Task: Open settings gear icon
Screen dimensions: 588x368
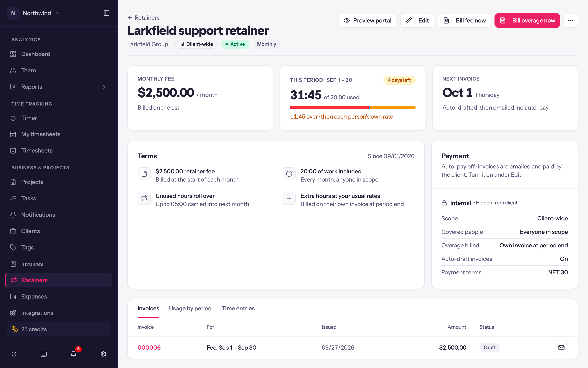Action: [103, 354]
